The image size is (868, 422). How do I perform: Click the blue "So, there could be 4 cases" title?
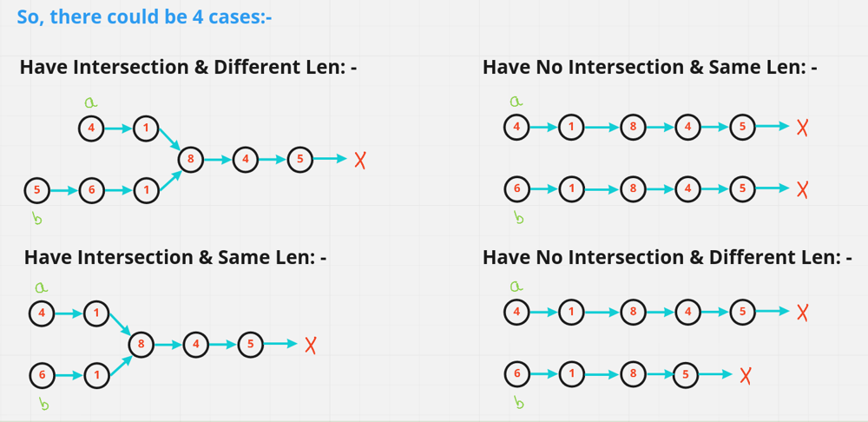pos(145,16)
